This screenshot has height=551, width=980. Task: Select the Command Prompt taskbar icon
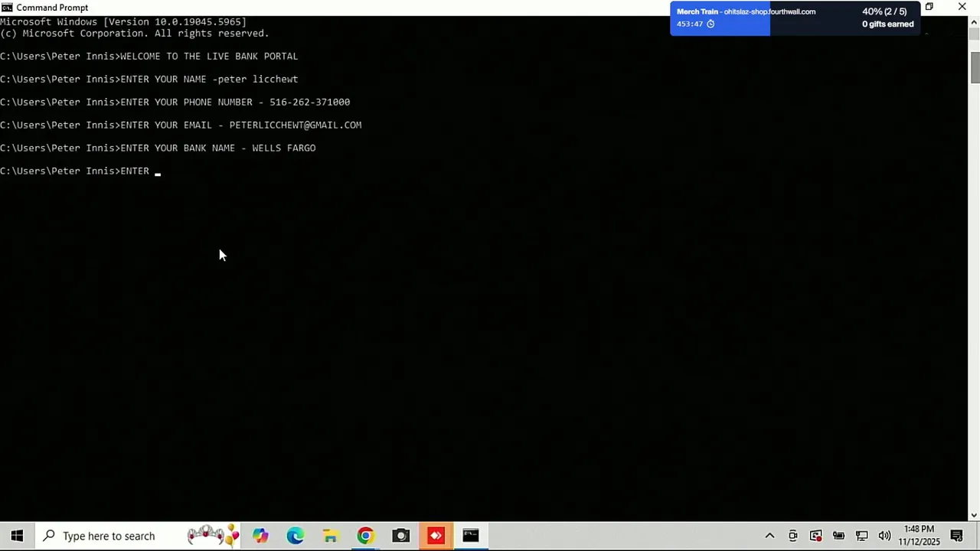coord(471,536)
